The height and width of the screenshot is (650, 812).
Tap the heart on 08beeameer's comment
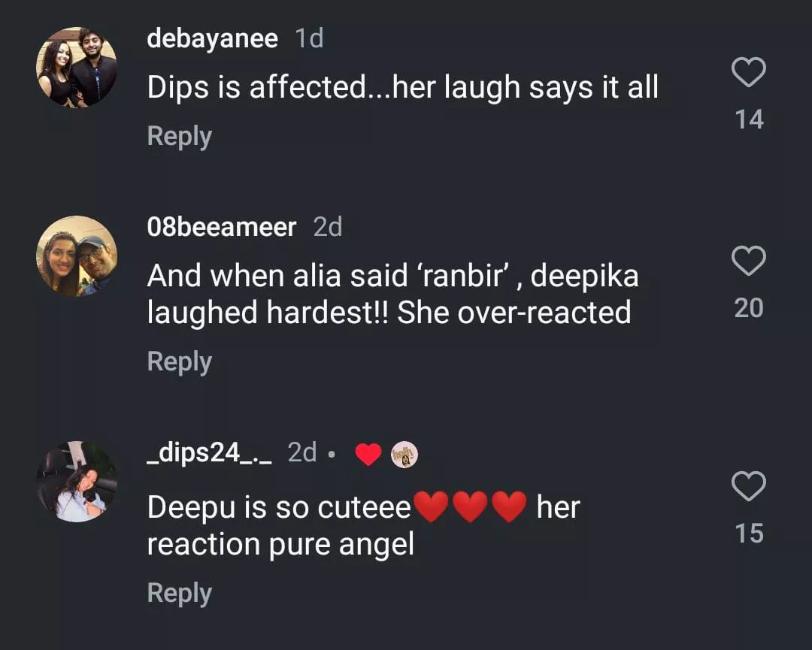(x=748, y=262)
